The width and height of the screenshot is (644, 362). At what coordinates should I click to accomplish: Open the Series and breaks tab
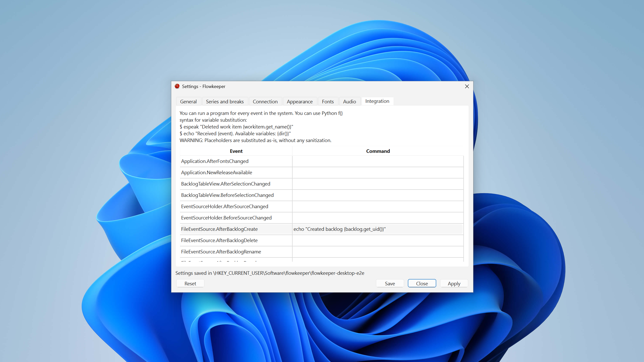click(x=225, y=101)
